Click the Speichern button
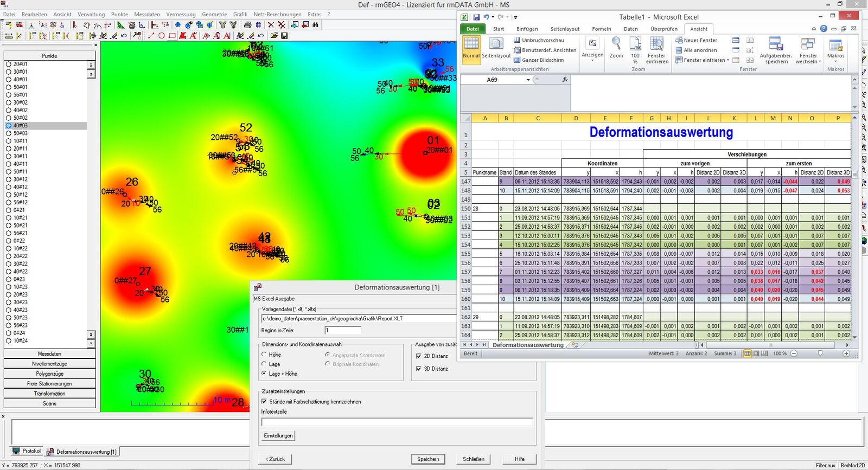The image size is (868, 470). click(428, 459)
